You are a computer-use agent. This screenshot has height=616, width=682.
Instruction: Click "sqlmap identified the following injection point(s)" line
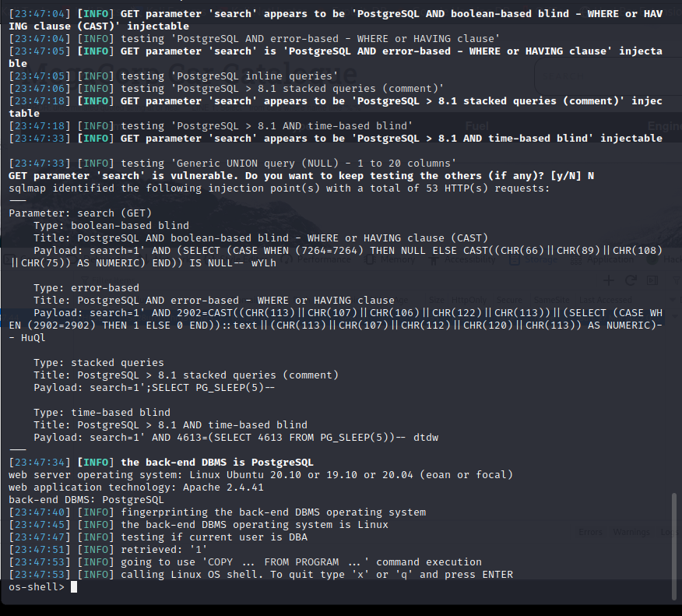coord(279,188)
